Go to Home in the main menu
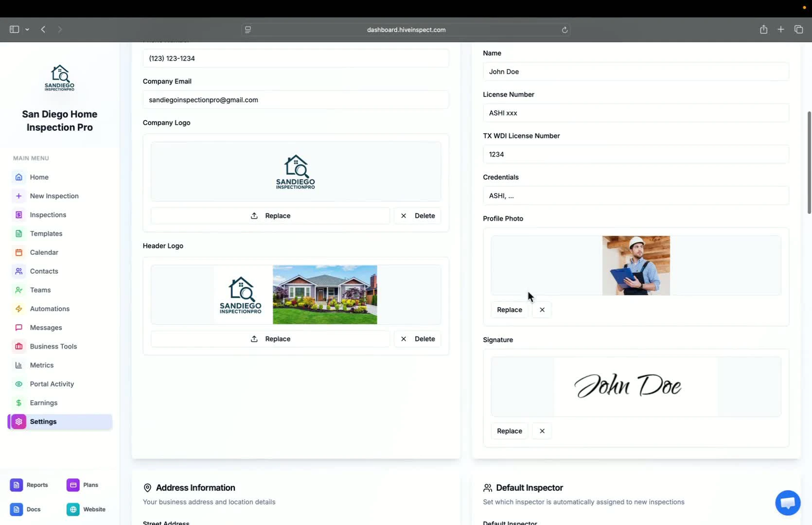The width and height of the screenshot is (812, 525). [x=39, y=177]
